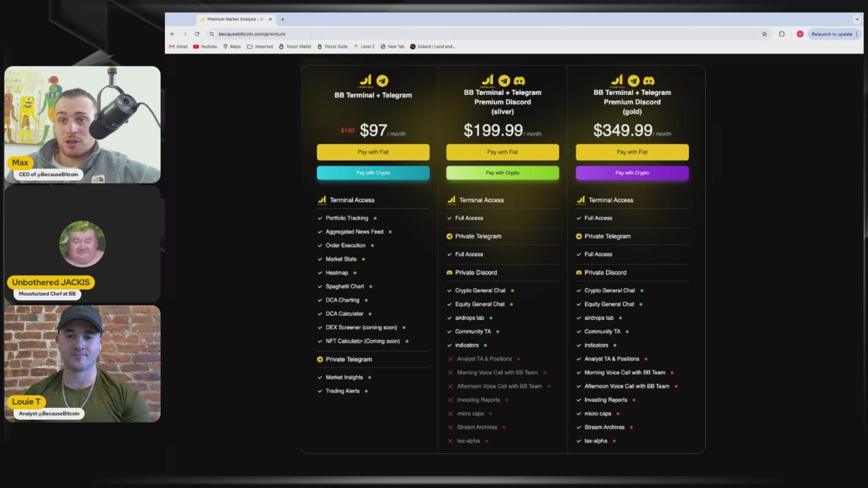Close the Premium Market Analysis tab
Image resolution: width=868 pixels, height=488 pixels.
pos(270,19)
